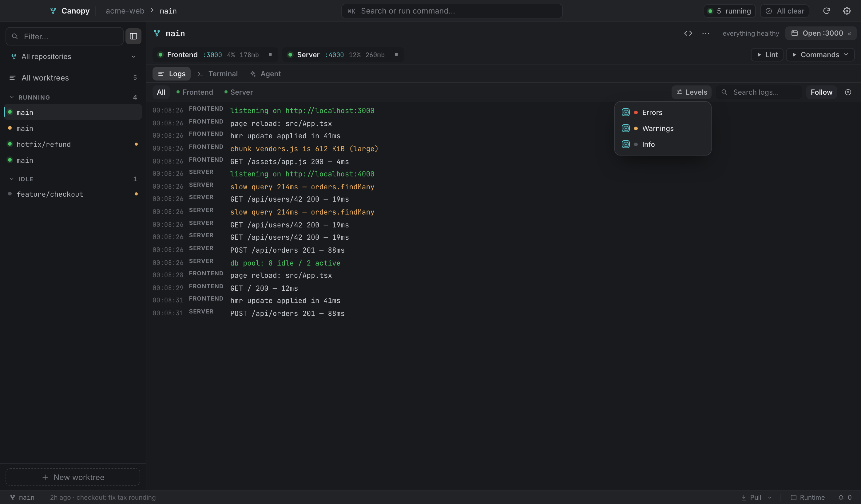
Task: Filter logs to Frontend only
Action: click(194, 92)
